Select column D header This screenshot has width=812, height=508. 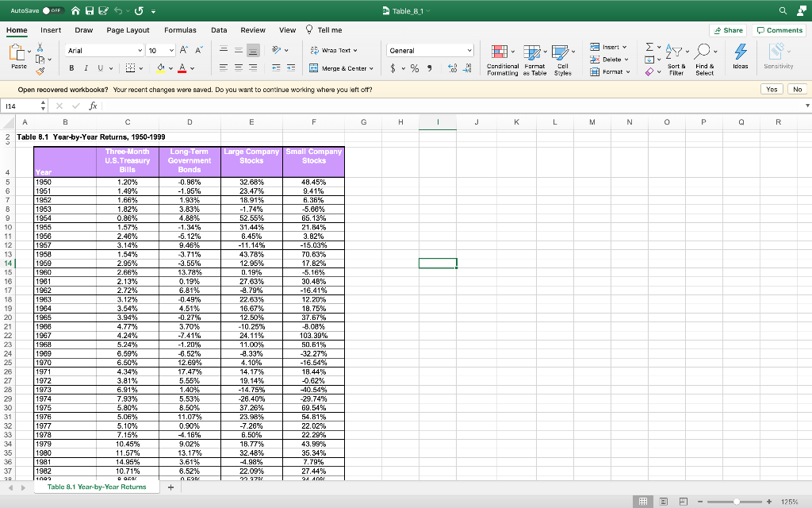pyautogui.click(x=190, y=122)
